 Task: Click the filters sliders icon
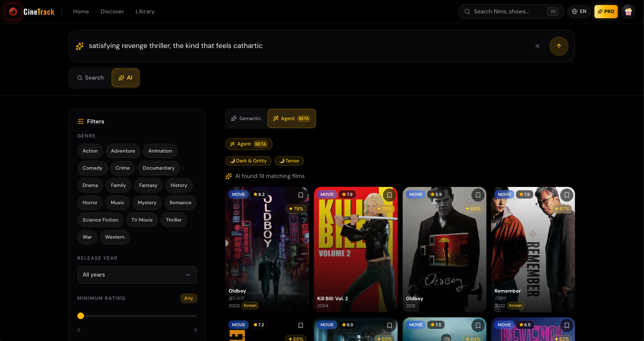pos(80,121)
